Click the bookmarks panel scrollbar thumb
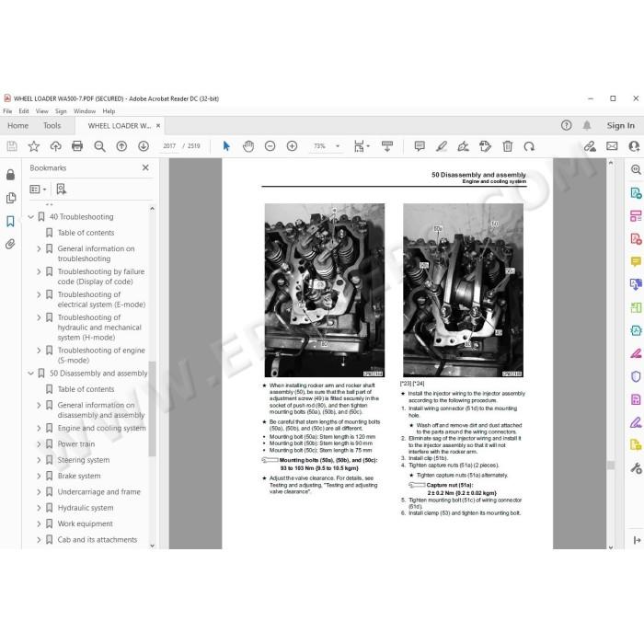This screenshot has width=644, height=644. (x=152, y=408)
